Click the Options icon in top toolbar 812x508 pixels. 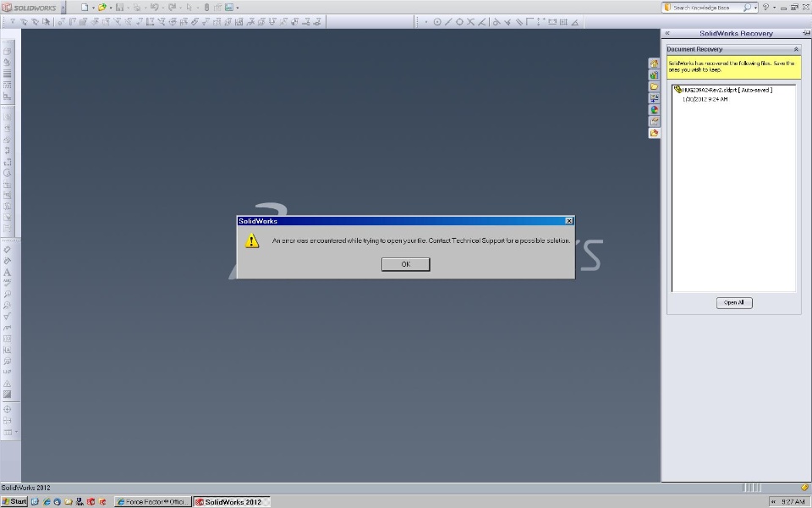pos(229,8)
